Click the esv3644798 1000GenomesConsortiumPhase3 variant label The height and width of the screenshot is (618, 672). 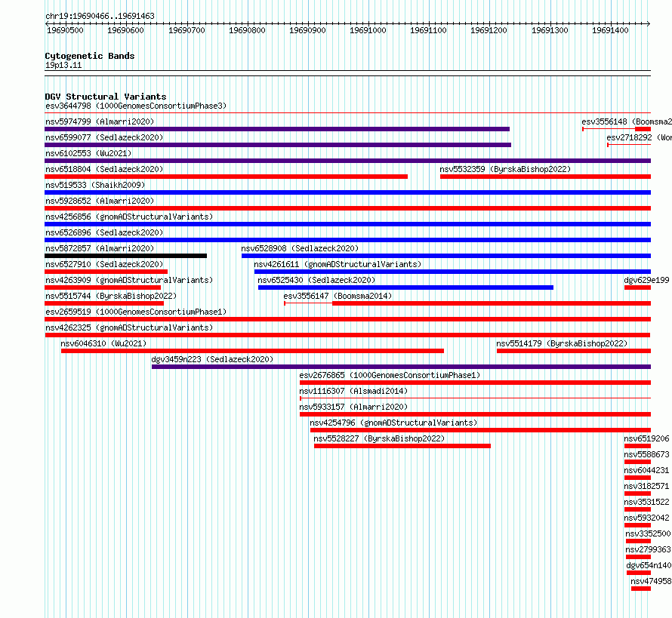click(x=136, y=106)
